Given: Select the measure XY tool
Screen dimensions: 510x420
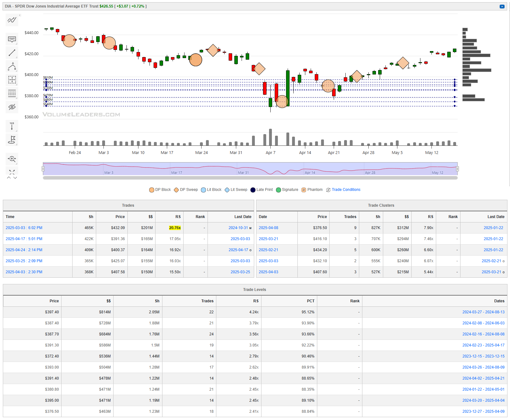Looking at the screenshot, I should click(x=12, y=80).
